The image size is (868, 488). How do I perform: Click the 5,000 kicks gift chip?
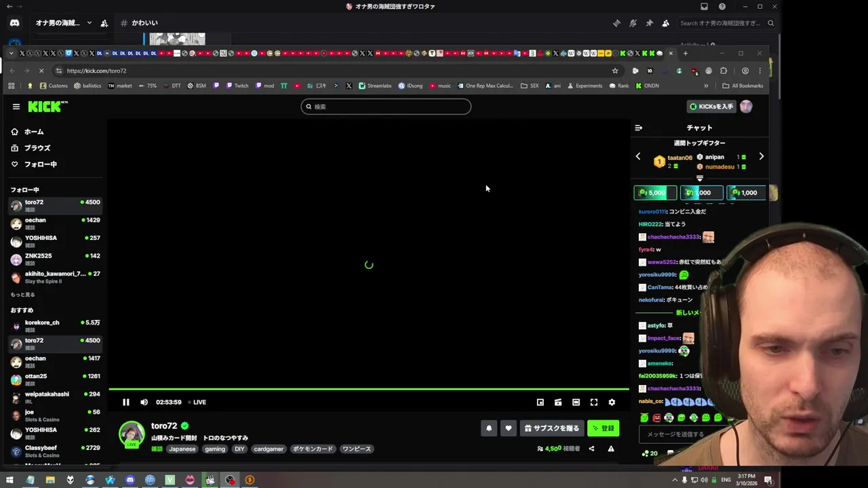coord(655,192)
